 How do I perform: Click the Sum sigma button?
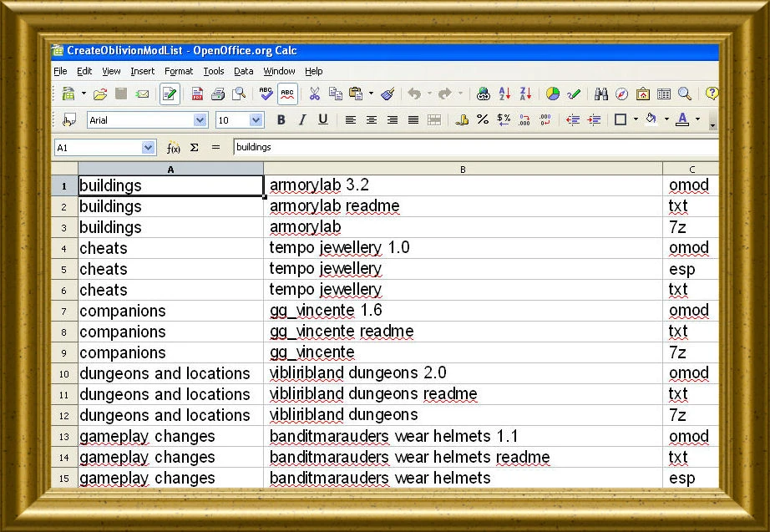pos(195,147)
